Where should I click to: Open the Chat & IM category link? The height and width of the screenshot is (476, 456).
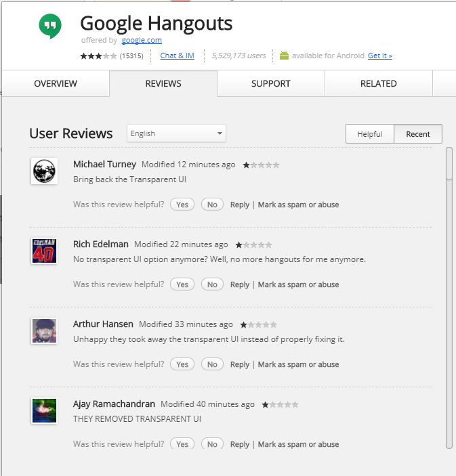(177, 56)
